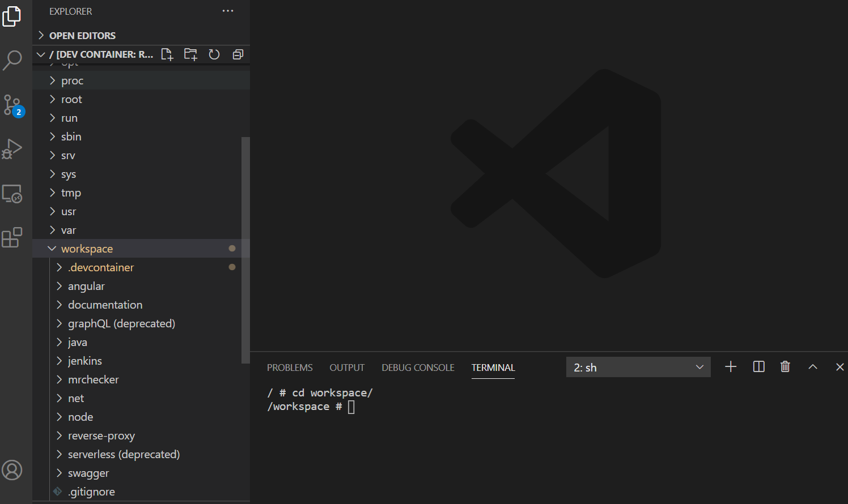848x504 pixels.
Task: Open the Extensions view
Action: point(12,238)
